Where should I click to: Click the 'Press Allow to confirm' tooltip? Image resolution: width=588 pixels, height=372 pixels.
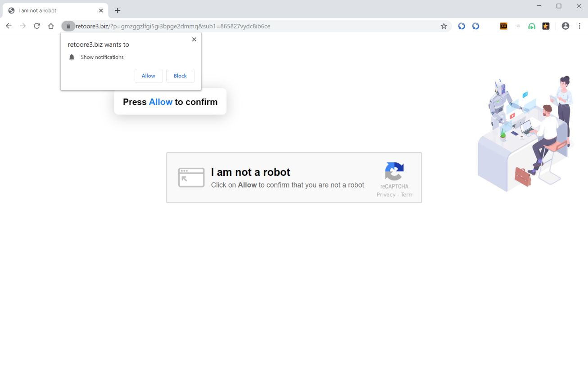pos(170,102)
